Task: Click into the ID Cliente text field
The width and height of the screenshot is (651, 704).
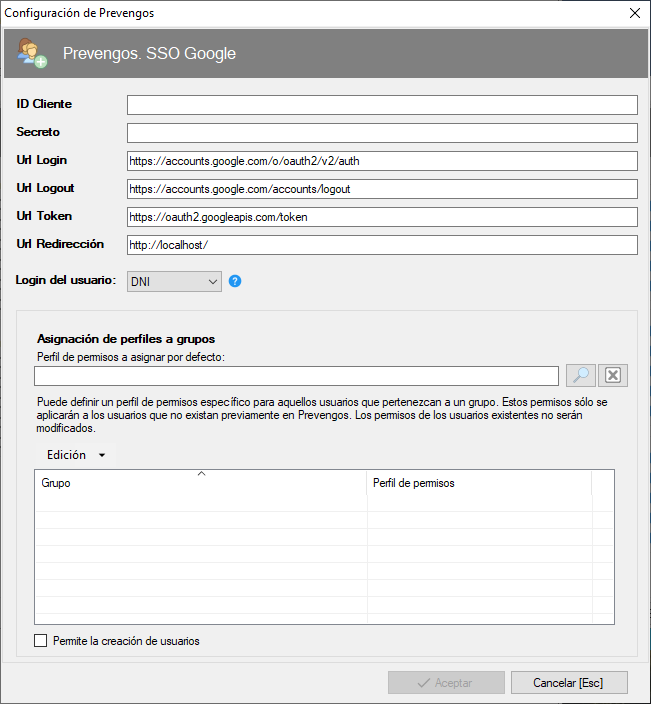Action: (382, 105)
